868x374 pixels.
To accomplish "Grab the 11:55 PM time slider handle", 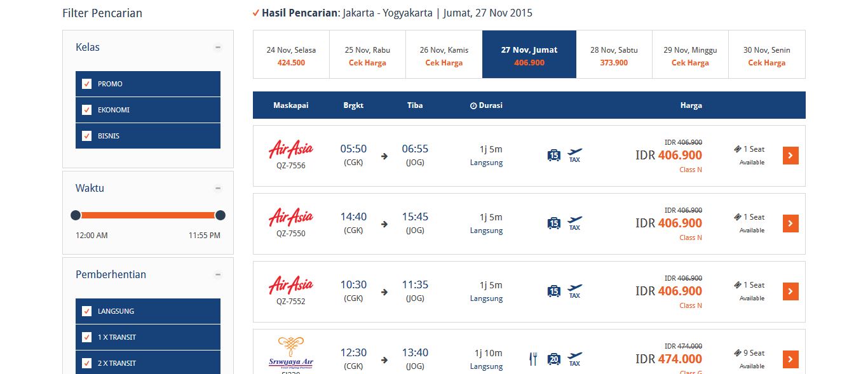I will tap(220, 215).
